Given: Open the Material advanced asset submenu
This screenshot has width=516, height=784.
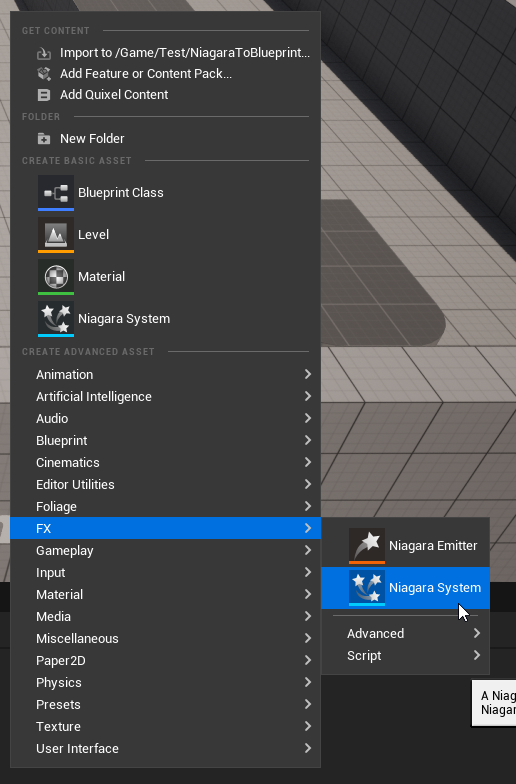Looking at the screenshot, I should 165,594.
